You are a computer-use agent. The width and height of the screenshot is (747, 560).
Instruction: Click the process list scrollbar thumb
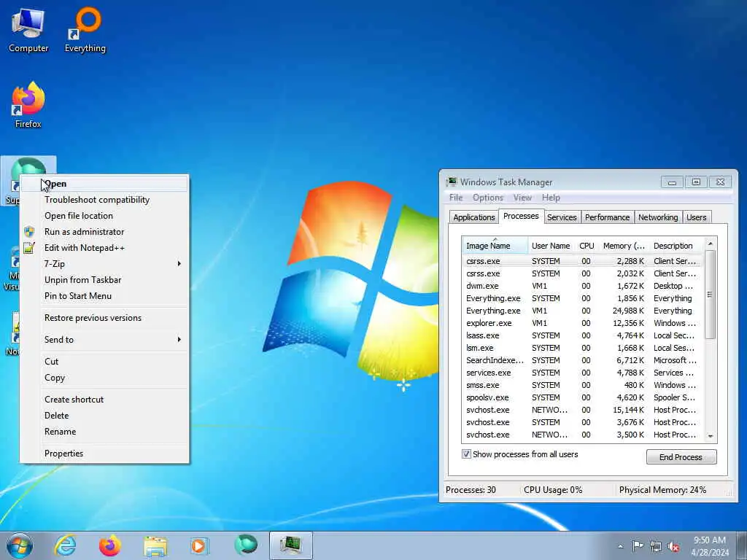(x=711, y=295)
